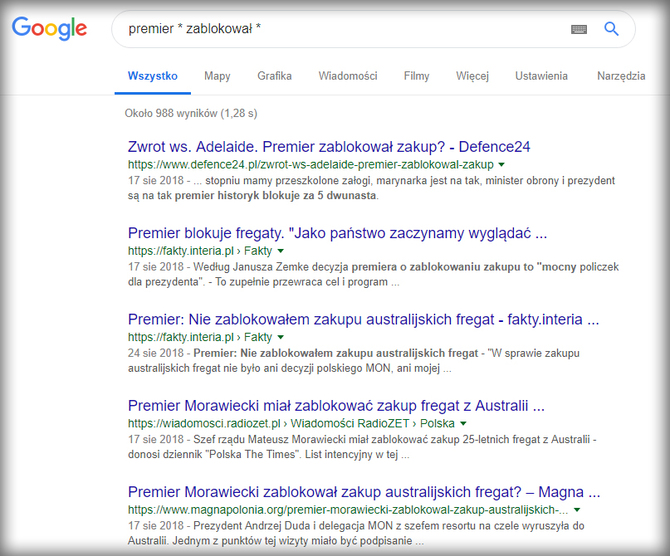
Task: Click the magnapolonia.org green URL
Action: [x=348, y=510]
